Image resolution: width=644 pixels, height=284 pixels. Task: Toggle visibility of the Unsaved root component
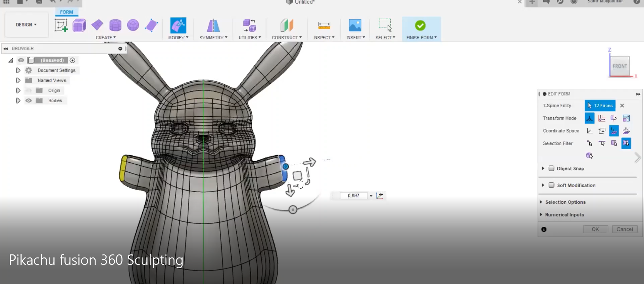(21, 60)
